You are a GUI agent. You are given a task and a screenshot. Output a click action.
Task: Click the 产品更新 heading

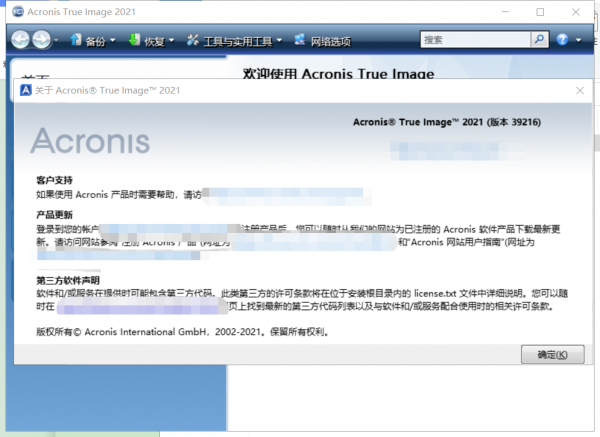point(54,215)
